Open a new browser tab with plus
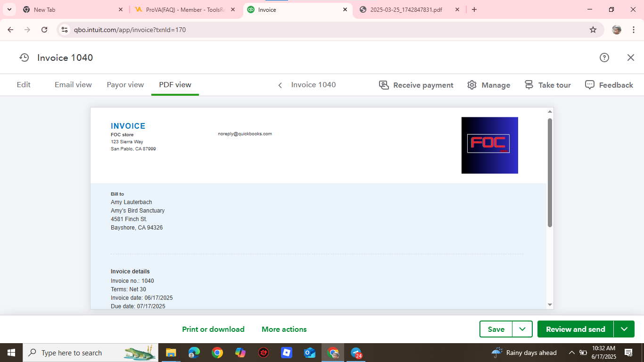 click(474, 9)
